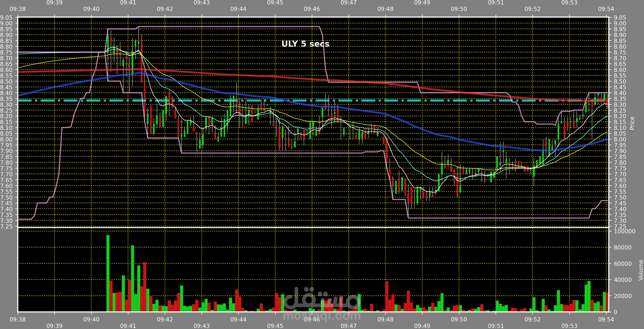Click the ULY 5 secs chart title

click(305, 44)
